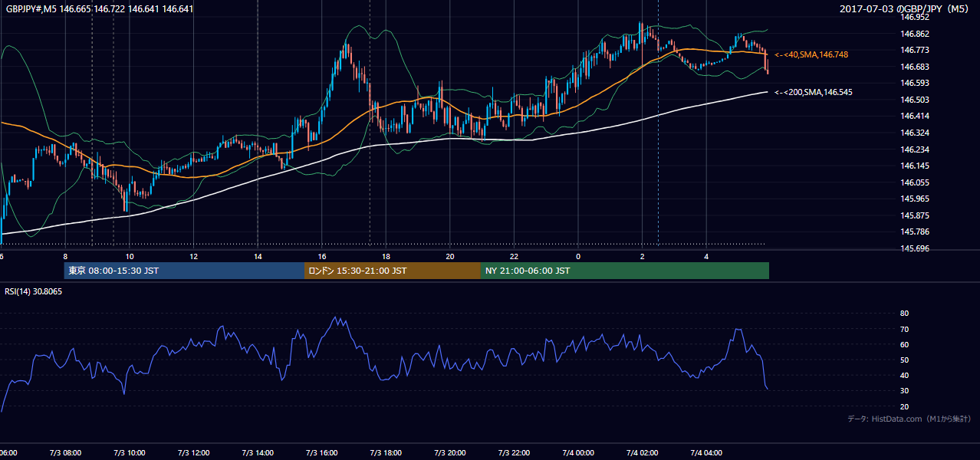Viewport: 980px width, 460px height.
Task: Click hour tick 10 under the price chart
Action: (130, 256)
